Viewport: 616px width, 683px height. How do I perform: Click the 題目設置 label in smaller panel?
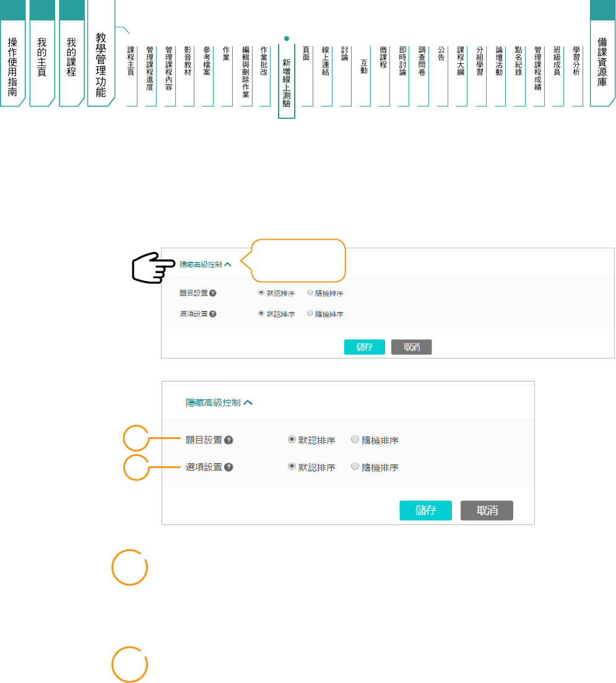tap(193, 293)
